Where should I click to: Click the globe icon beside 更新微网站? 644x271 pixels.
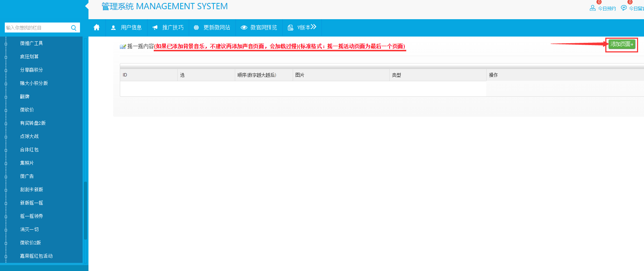click(x=196, y=28)
